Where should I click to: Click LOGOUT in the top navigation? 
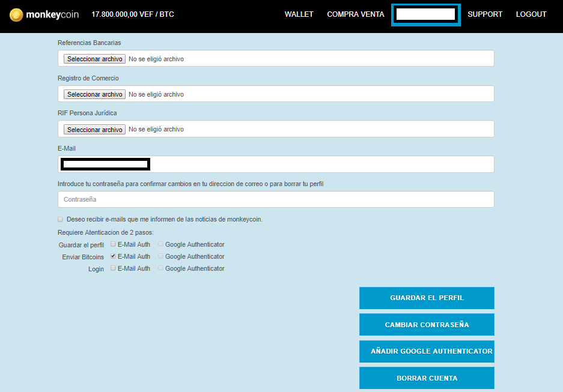pos(531,14)
